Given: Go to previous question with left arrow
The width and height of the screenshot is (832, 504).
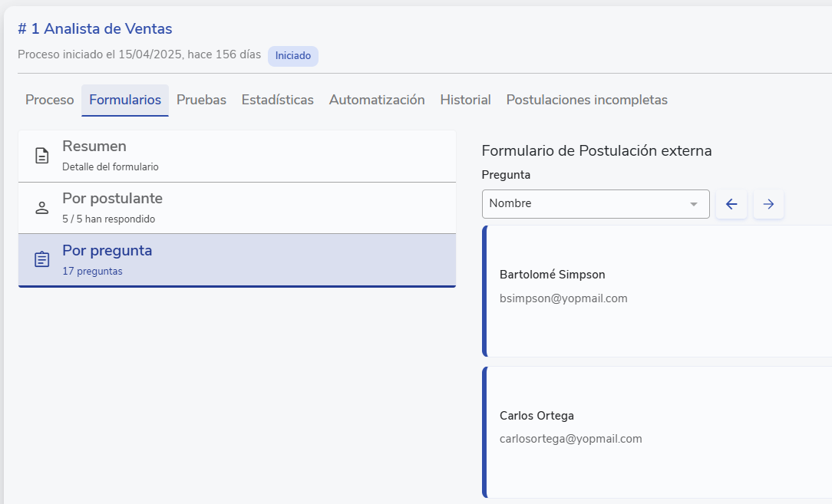Looking at the screenshot, I should tap(731, 204).
